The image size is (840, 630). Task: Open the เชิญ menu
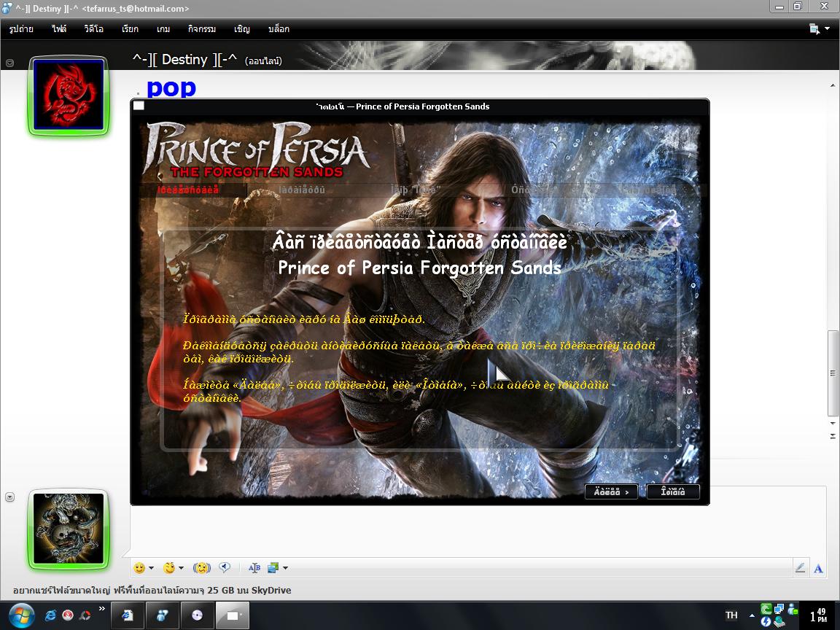[241, 29]
